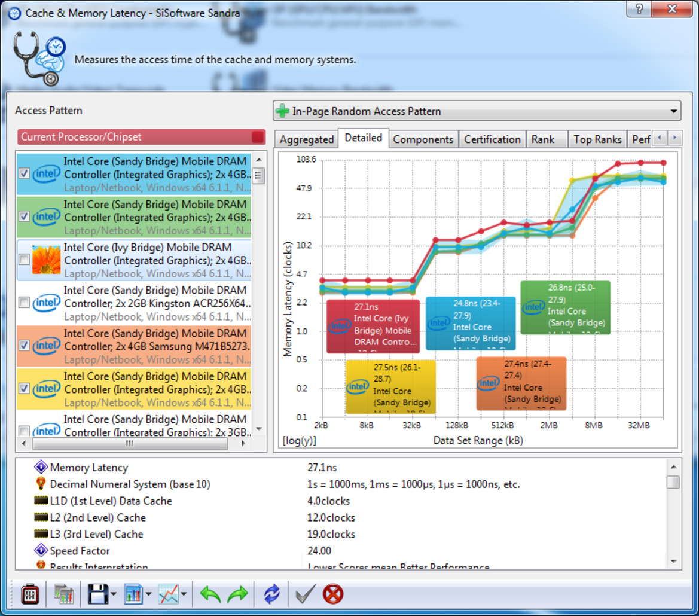Click the results panel vertical scrollbar thumb
Image resolution: width=699 pixels, height=616 pixels.
pyautogui.click(x=674, y=482)
